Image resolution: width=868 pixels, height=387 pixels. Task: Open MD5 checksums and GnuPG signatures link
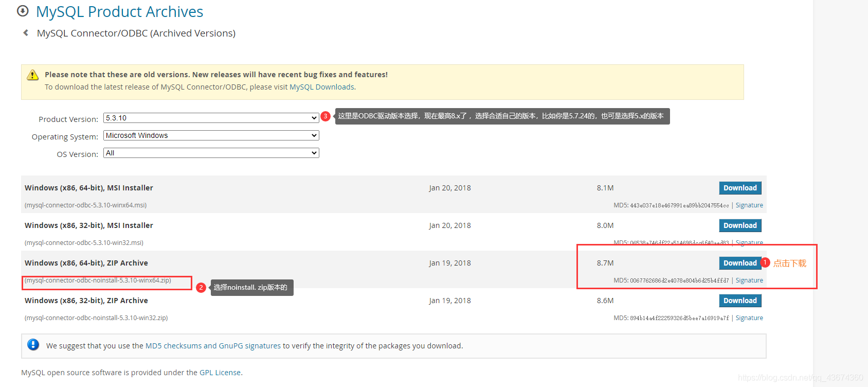tap(213, 346)
